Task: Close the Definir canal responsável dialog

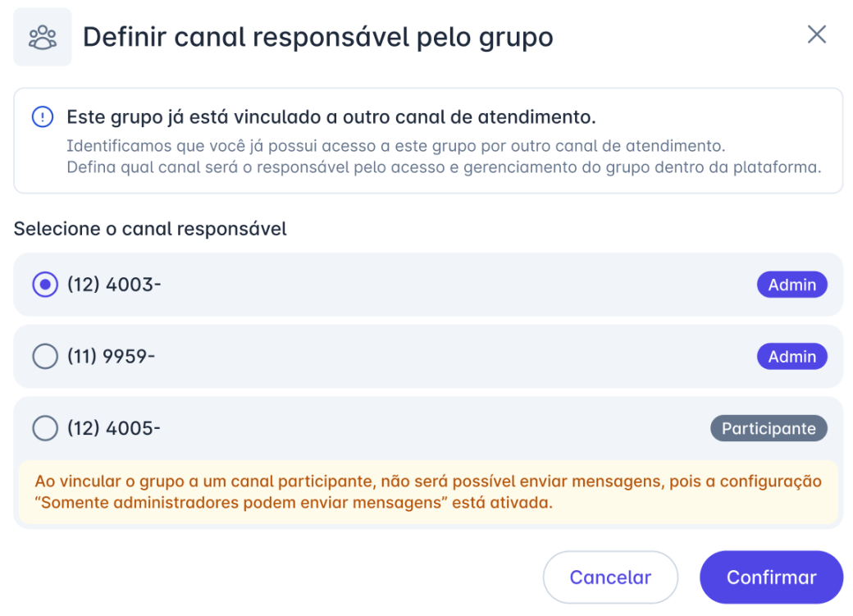Action: [x=817, y=34]
